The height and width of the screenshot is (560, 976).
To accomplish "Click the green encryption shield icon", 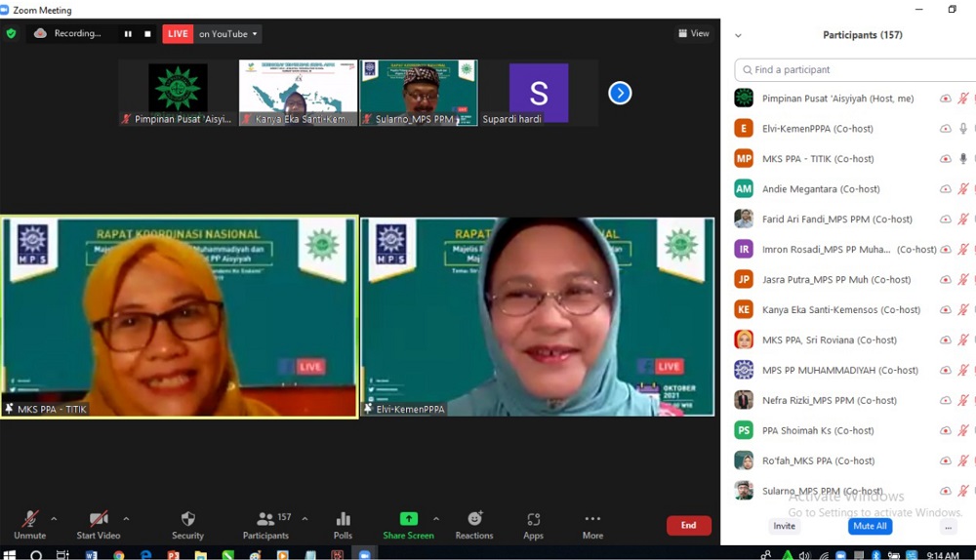I will [12, 33].
